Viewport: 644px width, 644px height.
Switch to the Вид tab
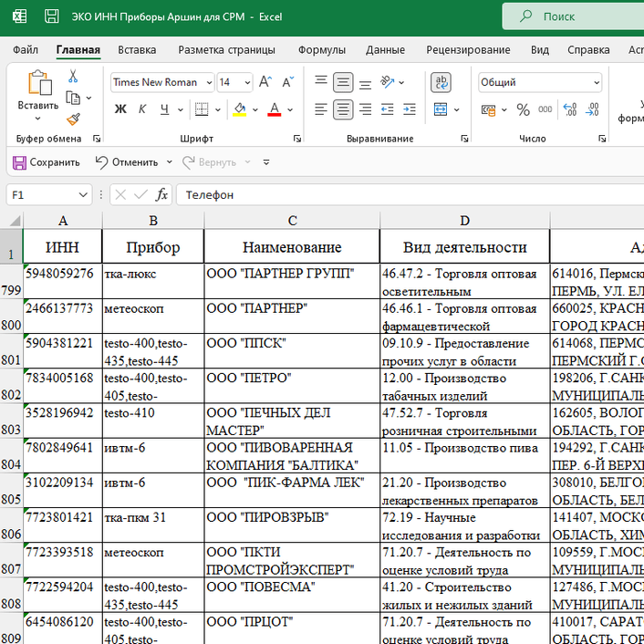pyautogui.click(x=540, y=49)
